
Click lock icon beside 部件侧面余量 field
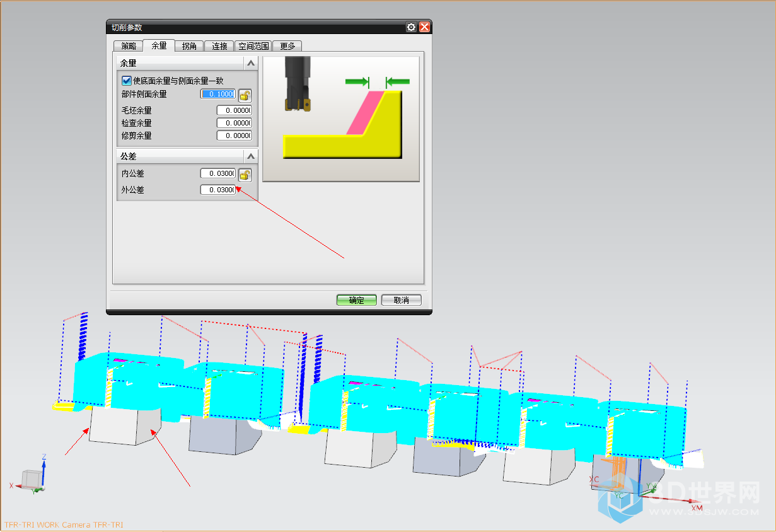click(245, 95)
